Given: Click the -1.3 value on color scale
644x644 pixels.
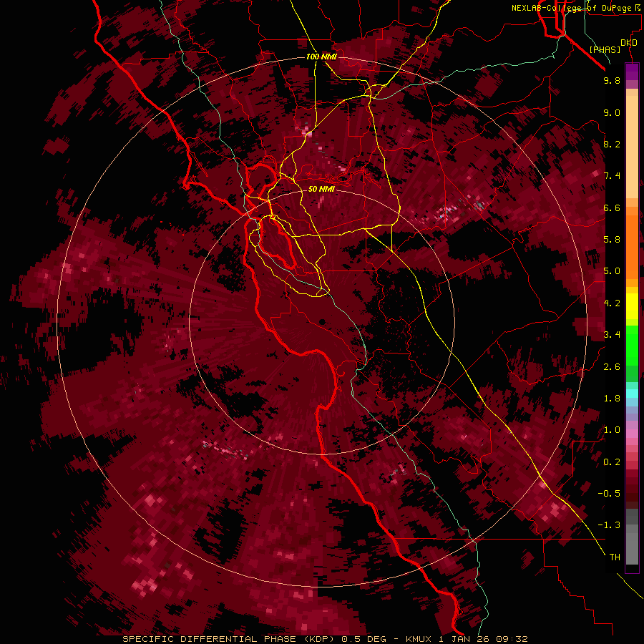Looking at the screenshot, I should click(609, 525).
